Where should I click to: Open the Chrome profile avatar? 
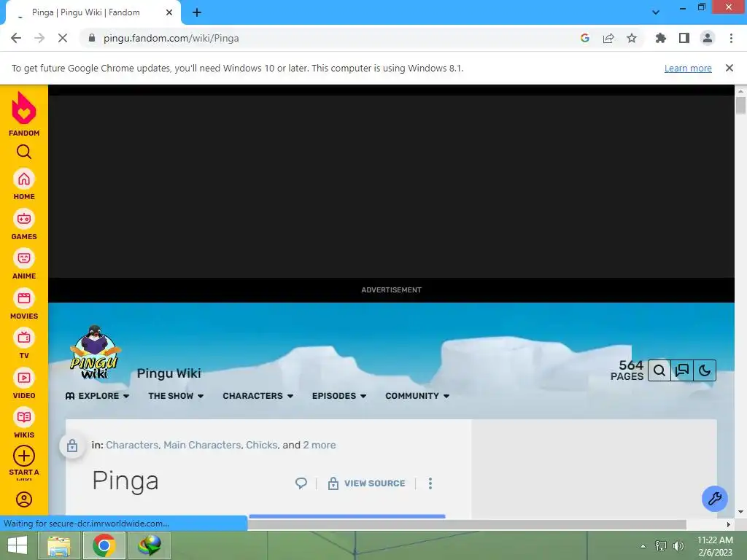pos(708,38)
